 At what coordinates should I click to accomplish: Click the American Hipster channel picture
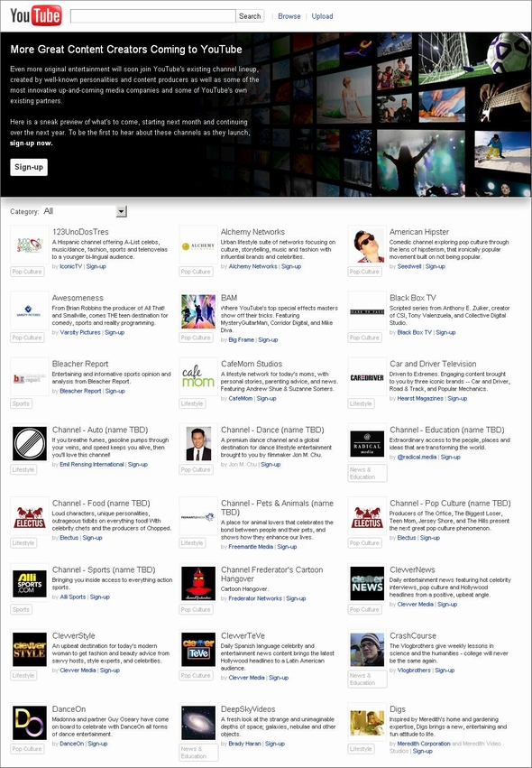pos(367,245)
